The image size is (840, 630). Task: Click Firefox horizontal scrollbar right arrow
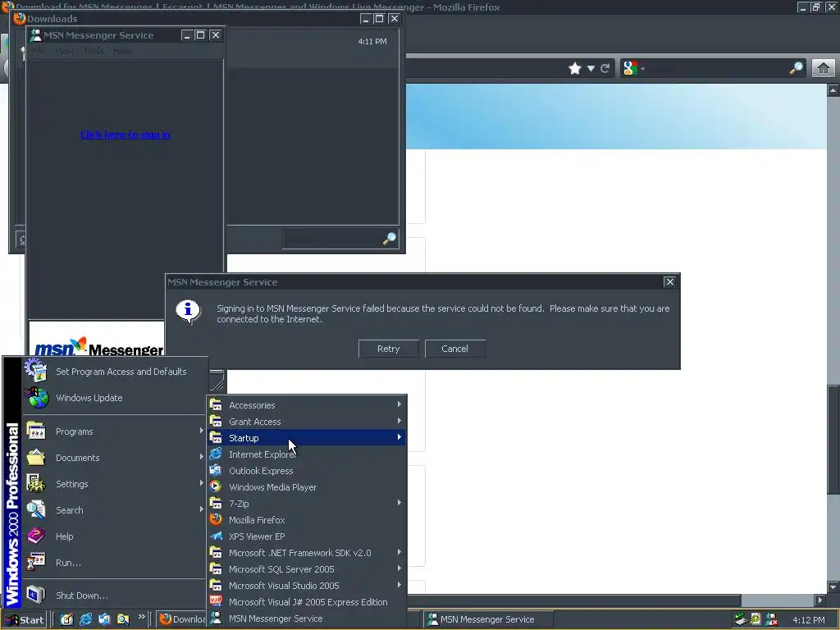click(x=819, y=600)
